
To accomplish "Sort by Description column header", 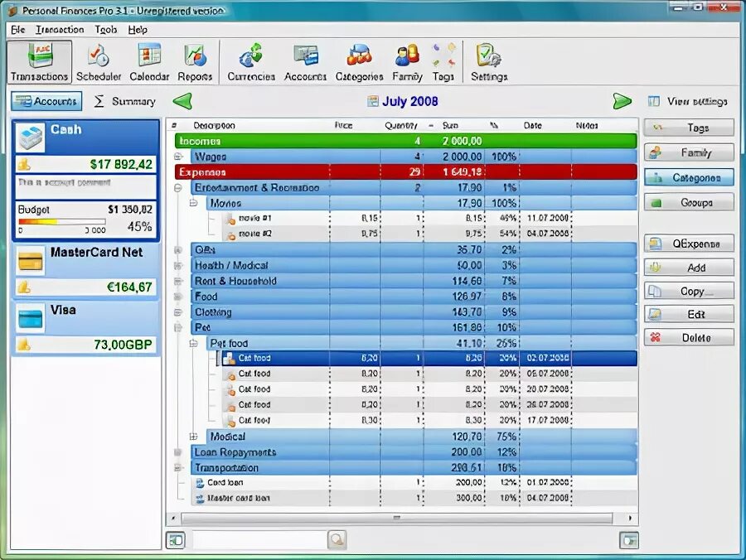I will click(214, 125).
